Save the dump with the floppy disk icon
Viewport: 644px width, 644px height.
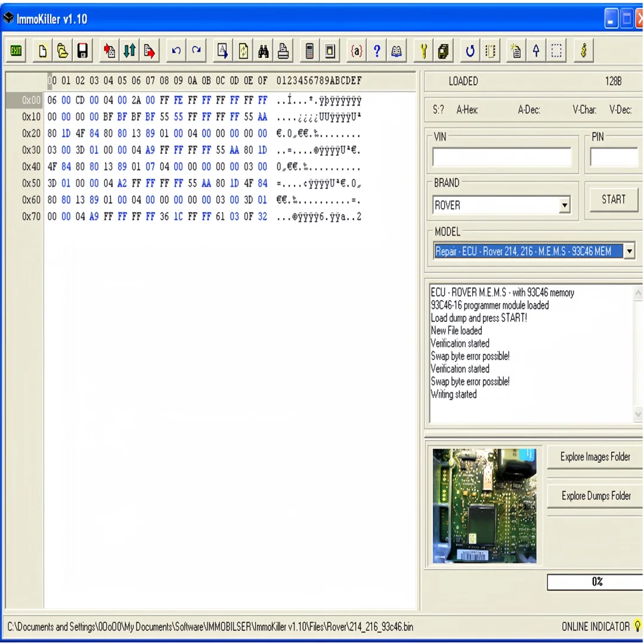pos(82,51)
